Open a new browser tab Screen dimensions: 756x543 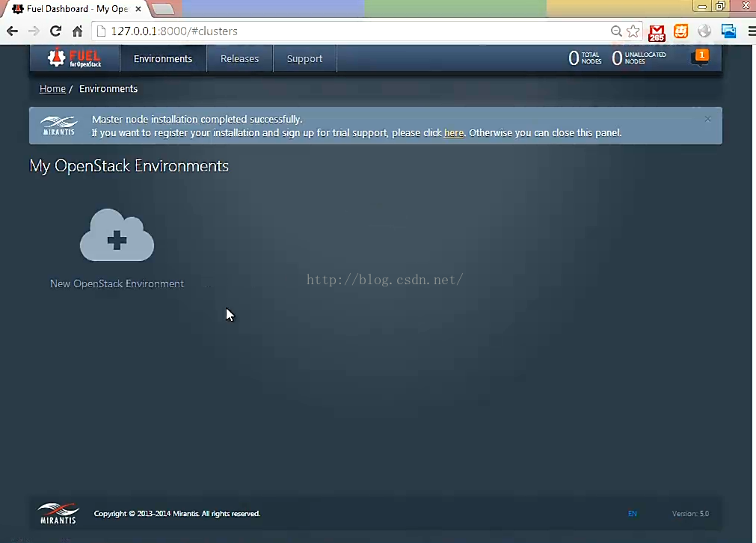[163, 9]
